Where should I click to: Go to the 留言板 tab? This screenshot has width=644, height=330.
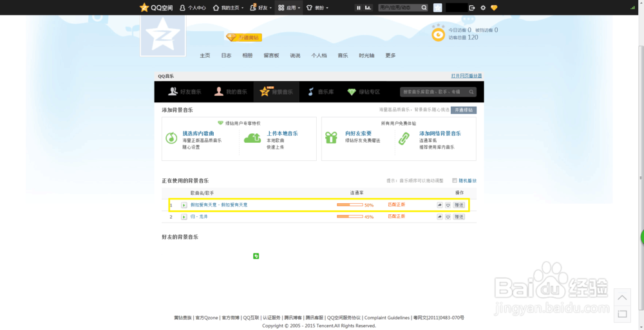pyautogui.click(x=272, y=55)
